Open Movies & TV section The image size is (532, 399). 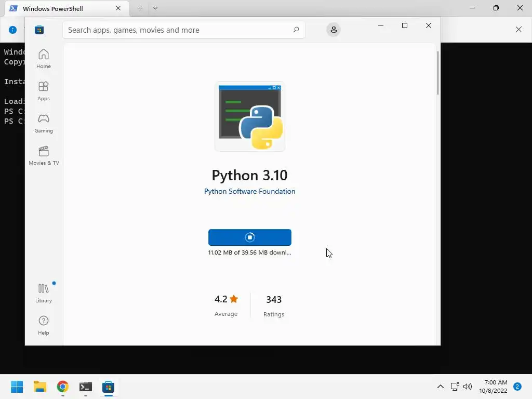pos(44,155)
